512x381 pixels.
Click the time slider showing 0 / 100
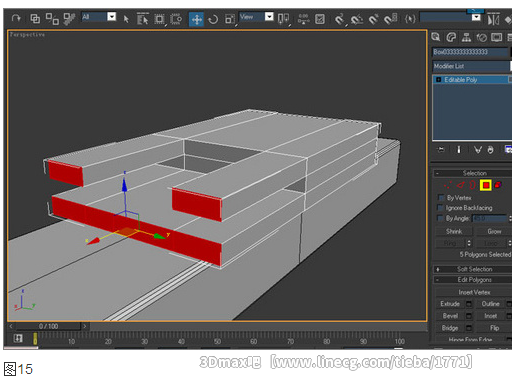click(x=48, y=326)
